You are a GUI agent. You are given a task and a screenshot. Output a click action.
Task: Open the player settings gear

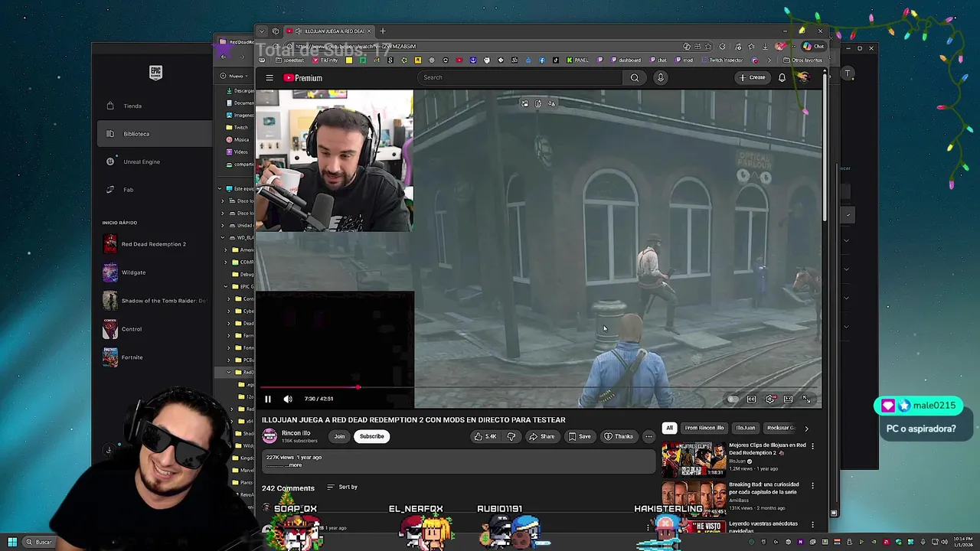pos(770,399)
